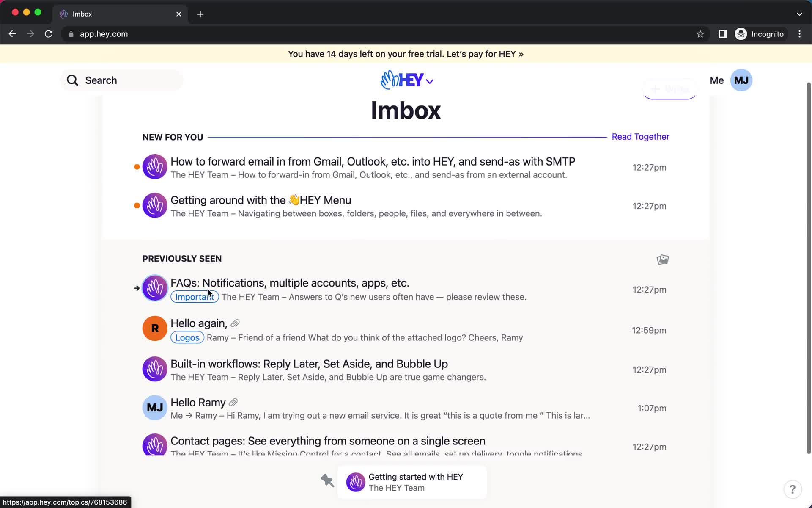Viewport: 812px width, 508px height.
Task: Toggle the unread dot on Getting around HEY Menu
Action: click(137, 205)
